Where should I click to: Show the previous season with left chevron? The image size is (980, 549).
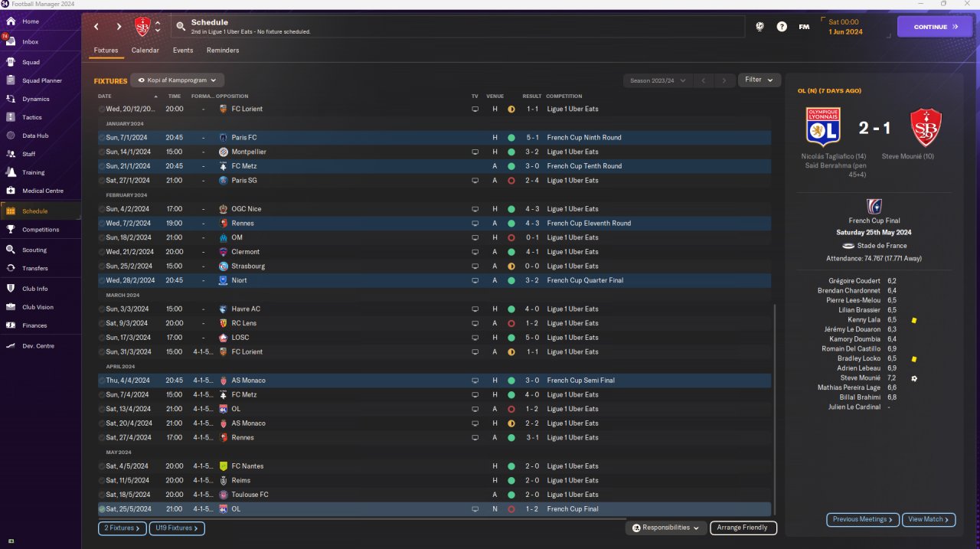point(704,80)
